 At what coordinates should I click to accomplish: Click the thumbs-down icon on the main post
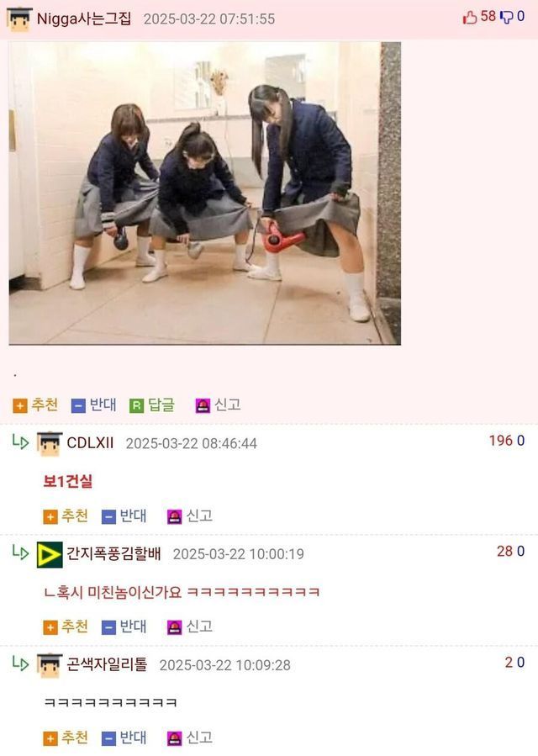506,18
